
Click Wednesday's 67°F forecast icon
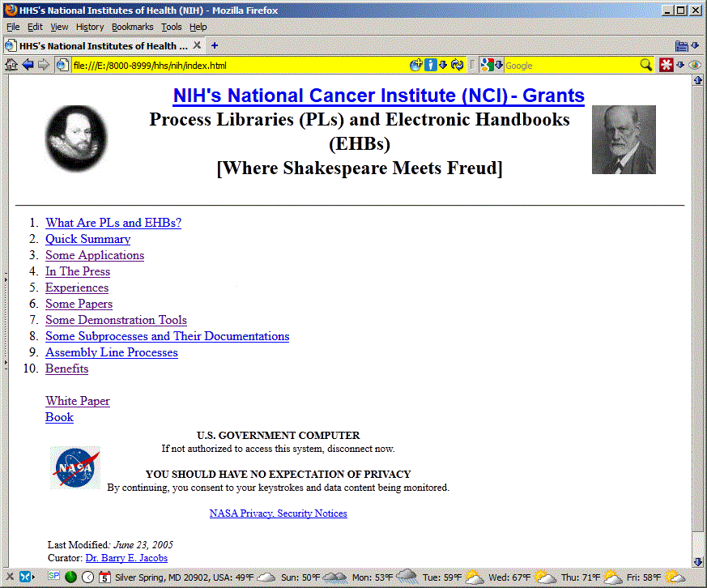[x=545, y=577]
